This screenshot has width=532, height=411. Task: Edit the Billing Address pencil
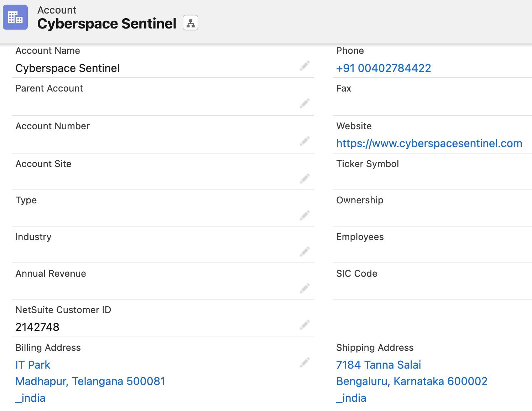click(304, 363)
